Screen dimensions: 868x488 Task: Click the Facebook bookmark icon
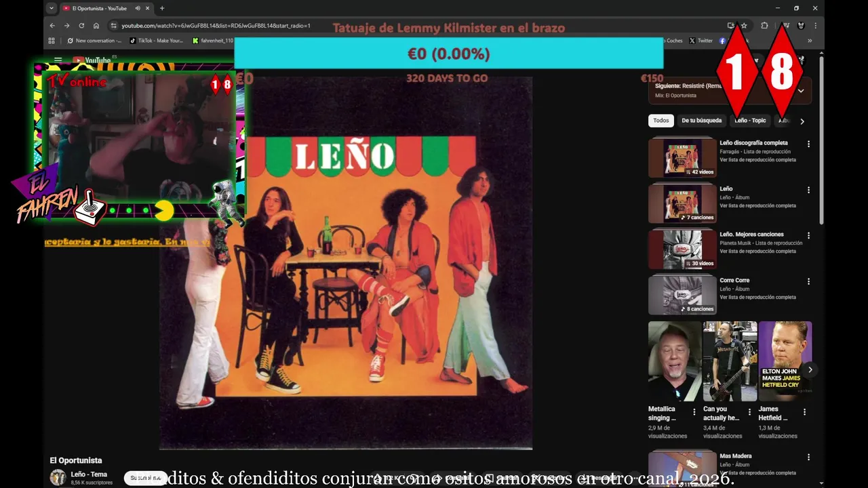(722, 41)
